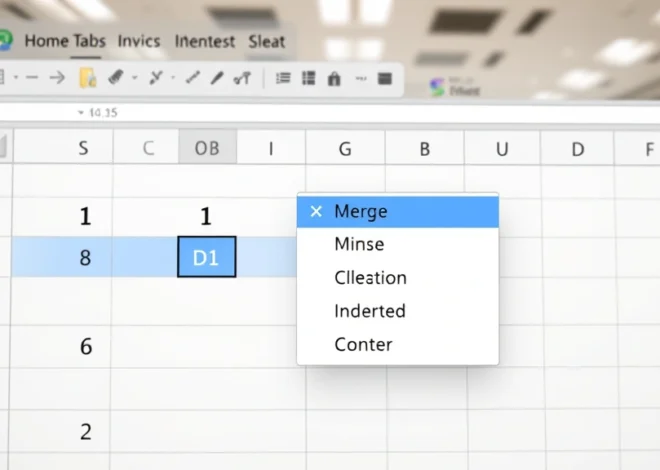Viewport: 660px width, 470px height.
Task: Click the yellow paste document icon
Action: click(x=88, y=78)
